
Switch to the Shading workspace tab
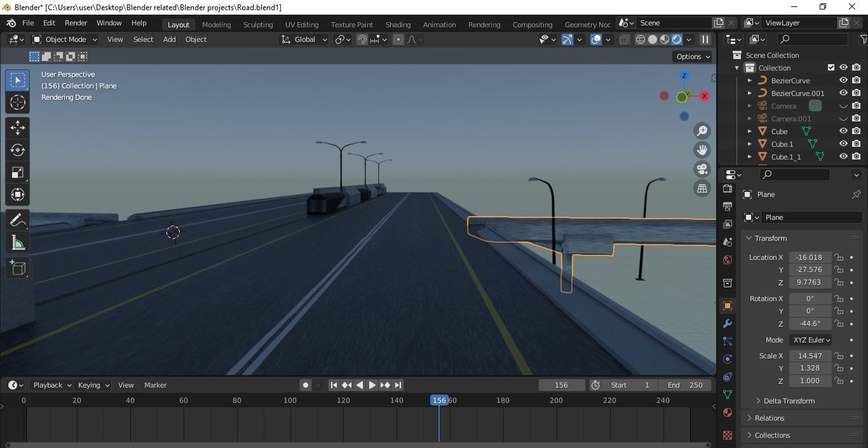[x=398, y=25]
